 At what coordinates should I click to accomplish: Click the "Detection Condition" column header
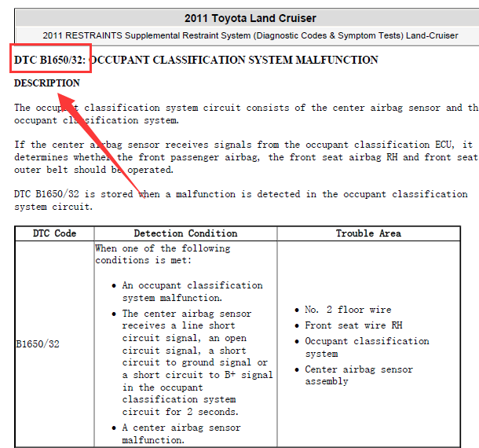pyautogui.click(x=185, y=233)
